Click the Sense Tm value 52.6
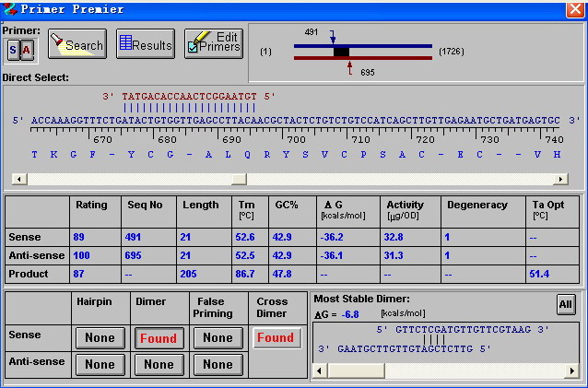 click(x=245, y=237)
